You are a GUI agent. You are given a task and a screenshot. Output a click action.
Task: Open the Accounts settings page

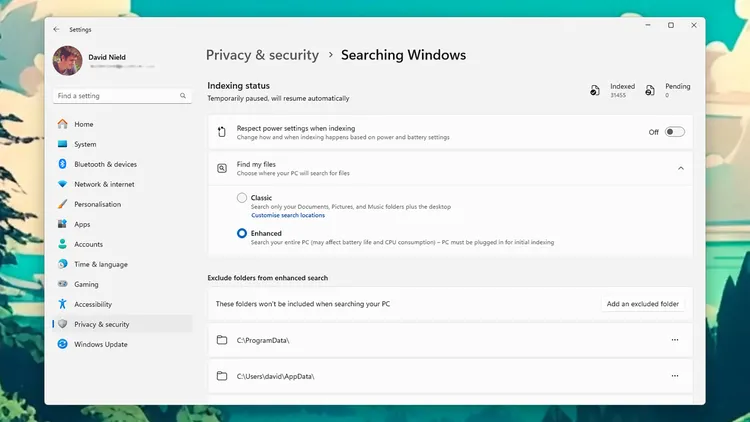click(88, 244)
